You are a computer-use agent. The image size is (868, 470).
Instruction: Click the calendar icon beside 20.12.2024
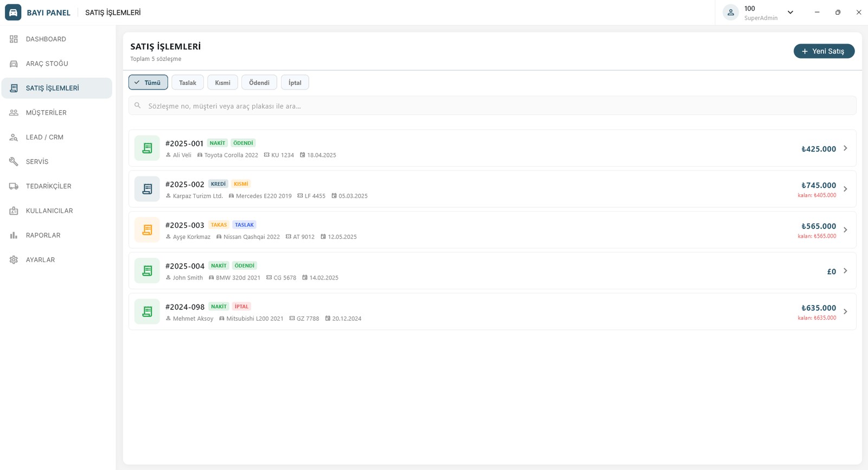pyautogui.click(x=328, y=319)
